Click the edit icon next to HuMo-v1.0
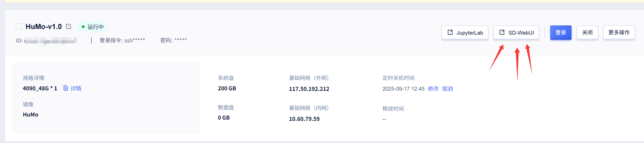Image resolution: width=644 pixels, height=143 pixels. [69, 26]
